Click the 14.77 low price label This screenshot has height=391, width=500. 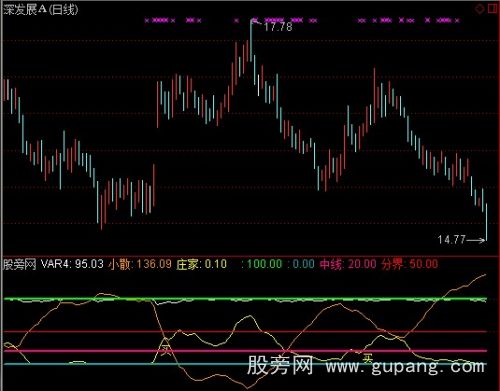tap(451, 239)
